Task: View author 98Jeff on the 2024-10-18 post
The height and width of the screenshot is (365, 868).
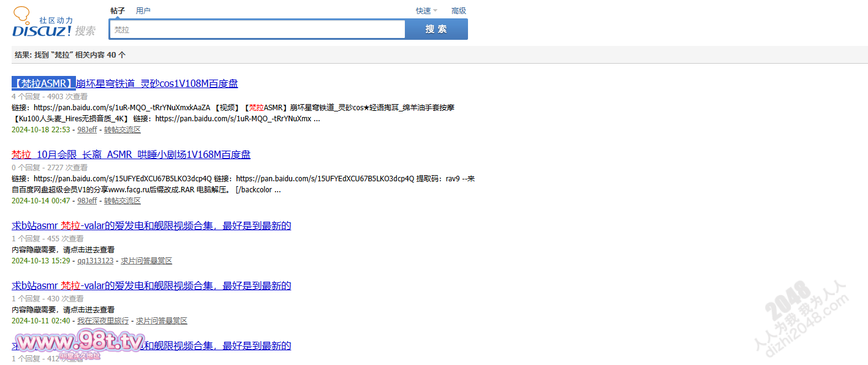Action: tap(87, 130)
